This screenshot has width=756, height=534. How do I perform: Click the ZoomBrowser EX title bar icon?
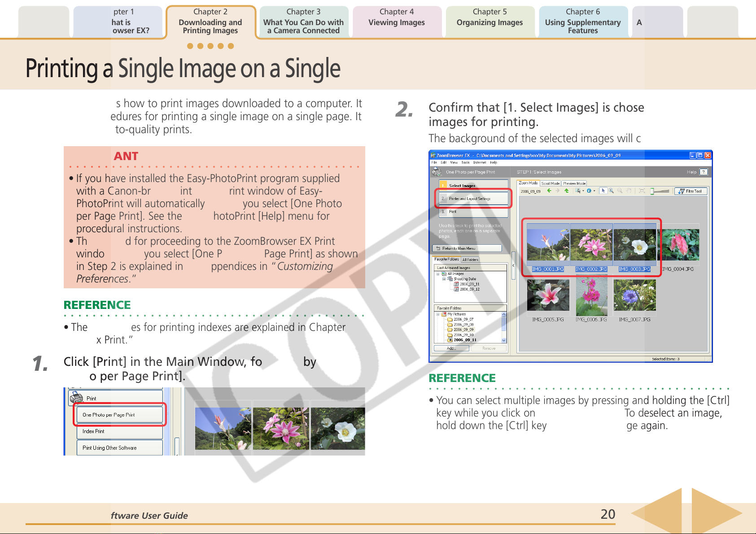[x=433, y=155]
